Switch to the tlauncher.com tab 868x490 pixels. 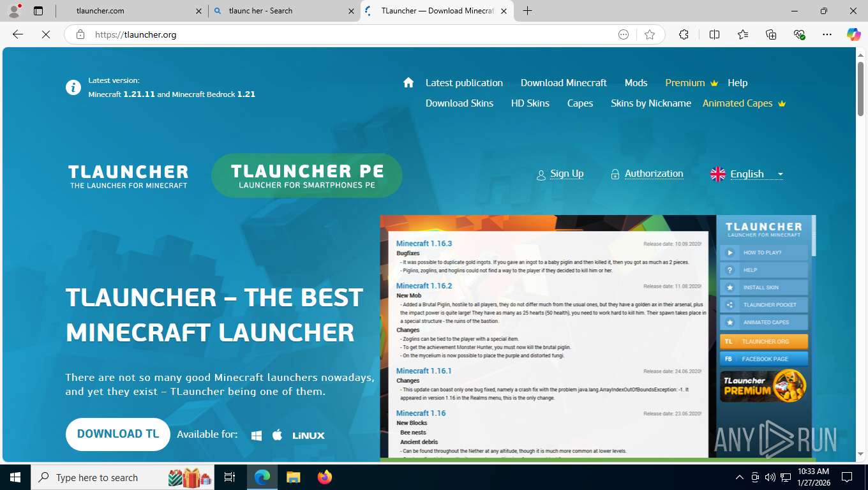(x=130, y=11)
